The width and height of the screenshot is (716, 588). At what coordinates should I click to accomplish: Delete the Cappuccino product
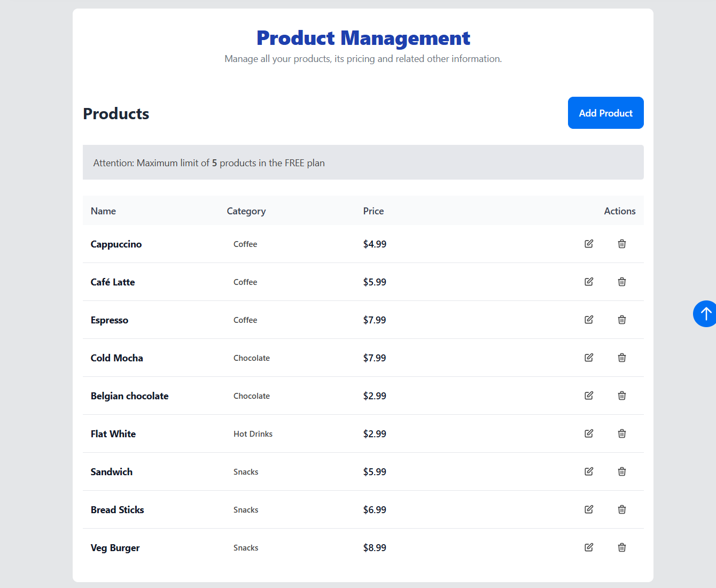[622, 244]
